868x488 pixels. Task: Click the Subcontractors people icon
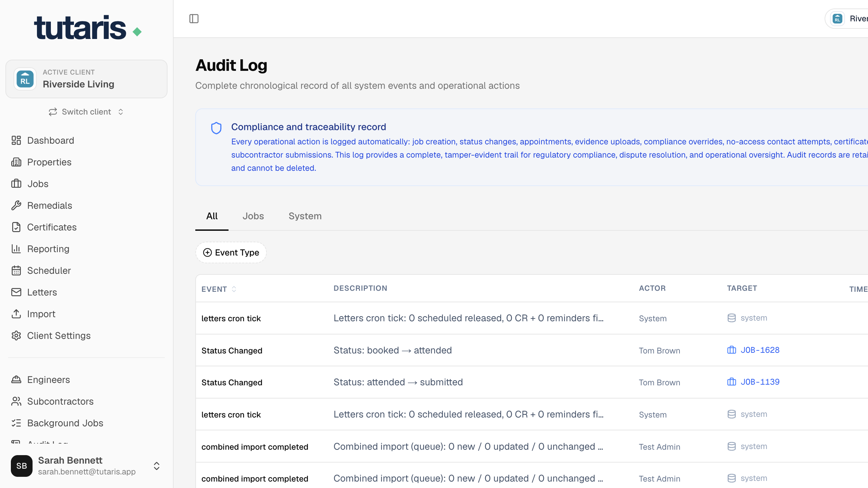click(x=16, y=401)
